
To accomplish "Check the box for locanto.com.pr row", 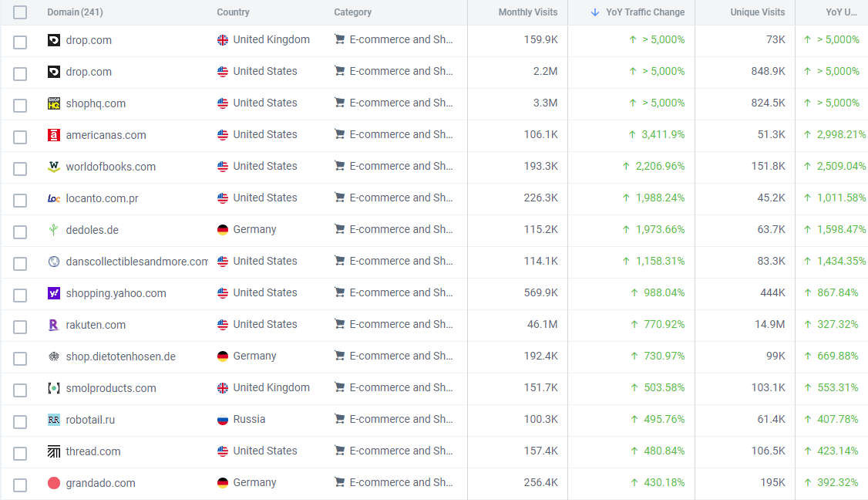I will 20,200.
